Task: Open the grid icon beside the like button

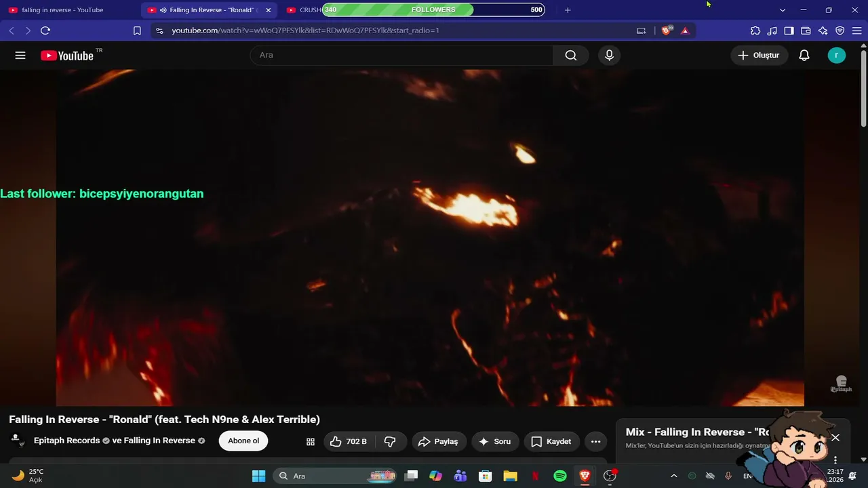Action: coord(311,442)
